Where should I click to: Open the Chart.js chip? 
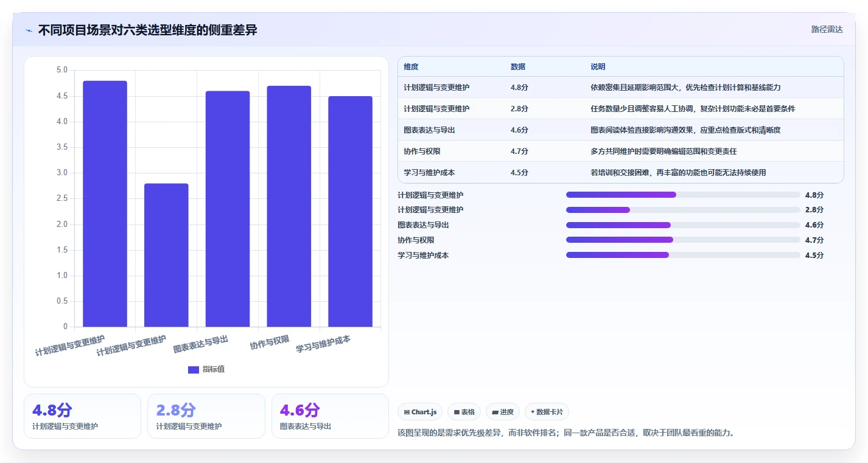[x=420, y=412]
